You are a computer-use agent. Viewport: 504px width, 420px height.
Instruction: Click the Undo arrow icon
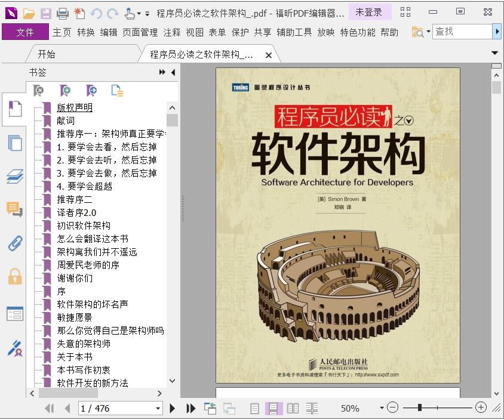96,14
